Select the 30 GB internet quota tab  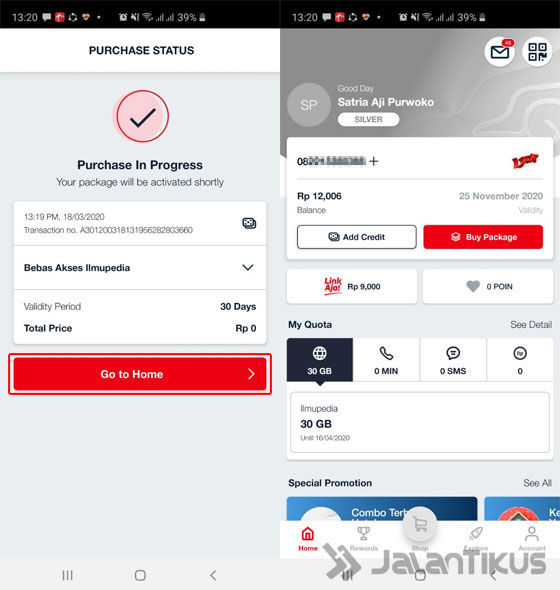point(320,360)
